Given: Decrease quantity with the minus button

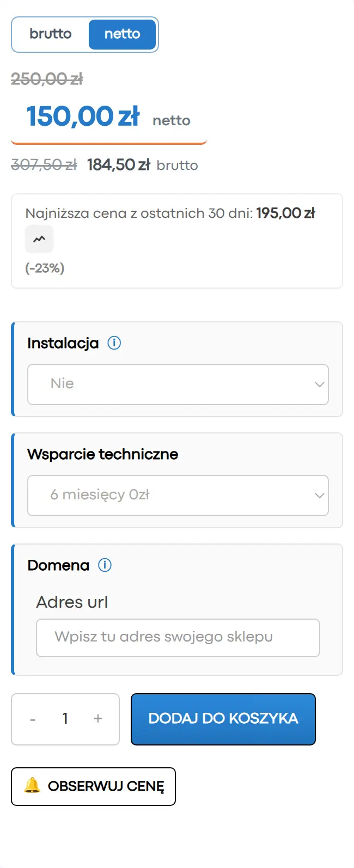Looking at the screenshot, I should click(33, 719).
